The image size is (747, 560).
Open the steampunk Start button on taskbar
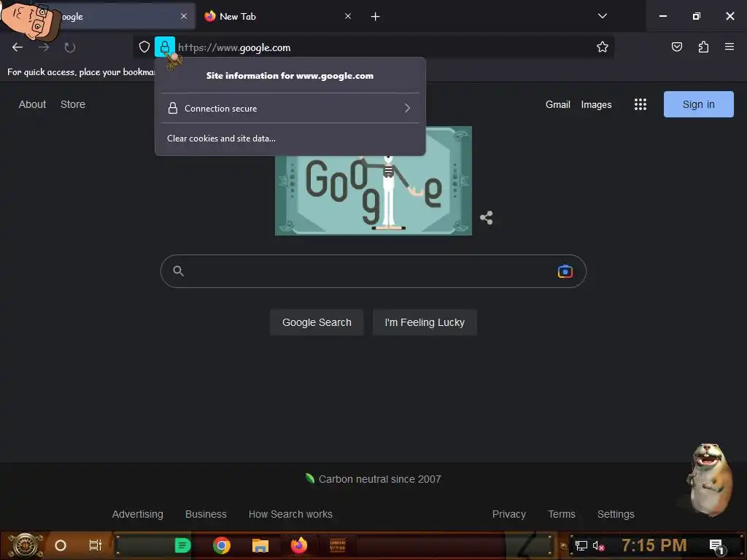coord(25,545)
